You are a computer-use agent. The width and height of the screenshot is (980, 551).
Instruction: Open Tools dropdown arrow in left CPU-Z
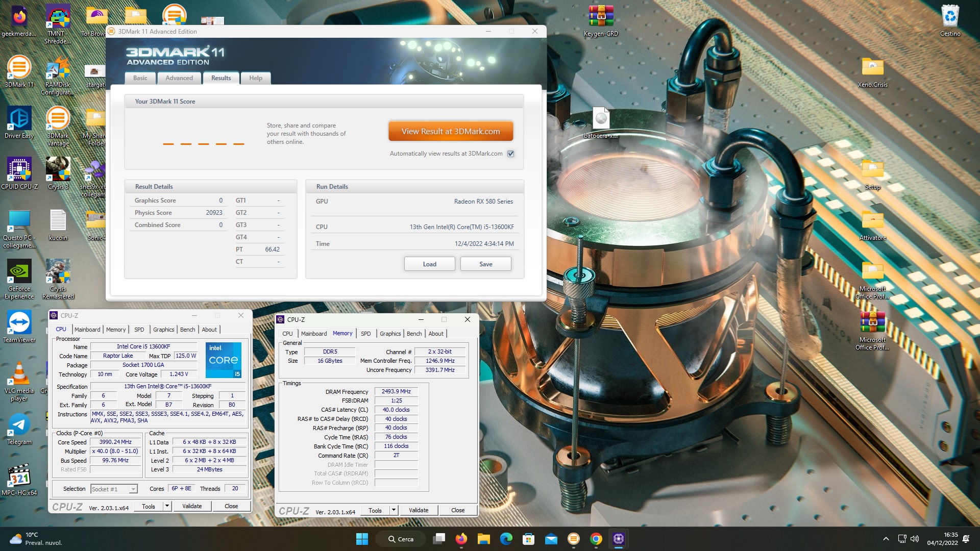[x=167, y=506]
